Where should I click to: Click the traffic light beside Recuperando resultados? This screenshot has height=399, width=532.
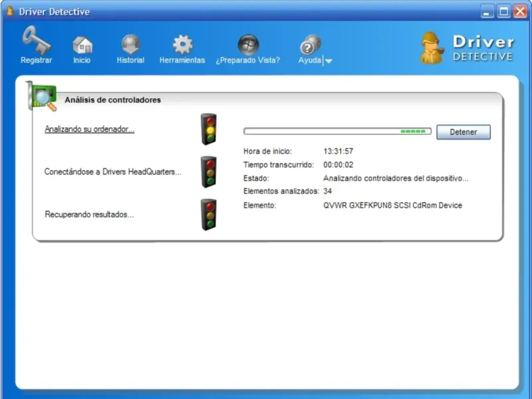click(x=209, y=214)
